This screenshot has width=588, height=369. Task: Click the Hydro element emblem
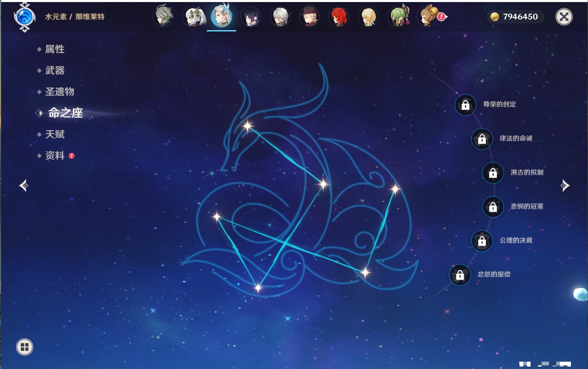point(24,17)
